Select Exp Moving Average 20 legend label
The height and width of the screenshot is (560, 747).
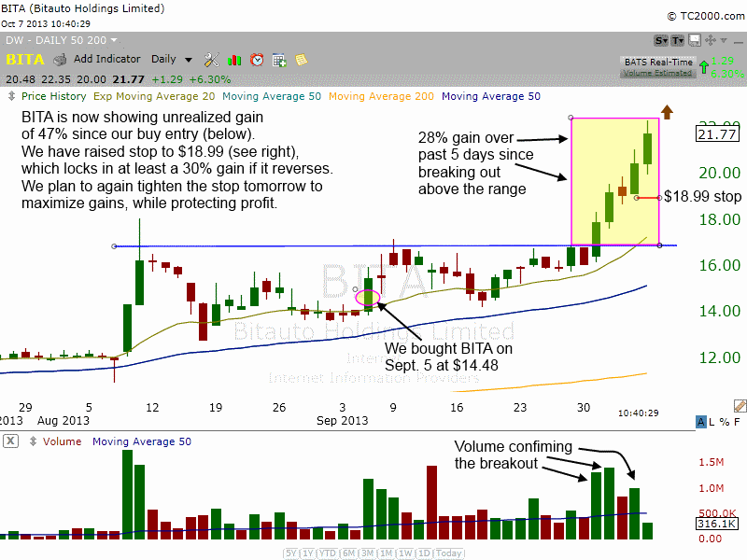(154, 96)
